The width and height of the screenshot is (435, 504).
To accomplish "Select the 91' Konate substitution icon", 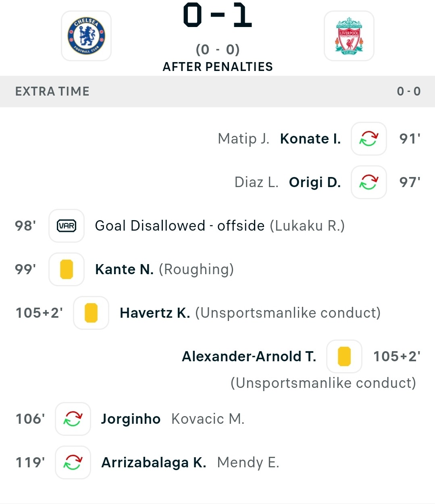I will (x=369, y=139).
